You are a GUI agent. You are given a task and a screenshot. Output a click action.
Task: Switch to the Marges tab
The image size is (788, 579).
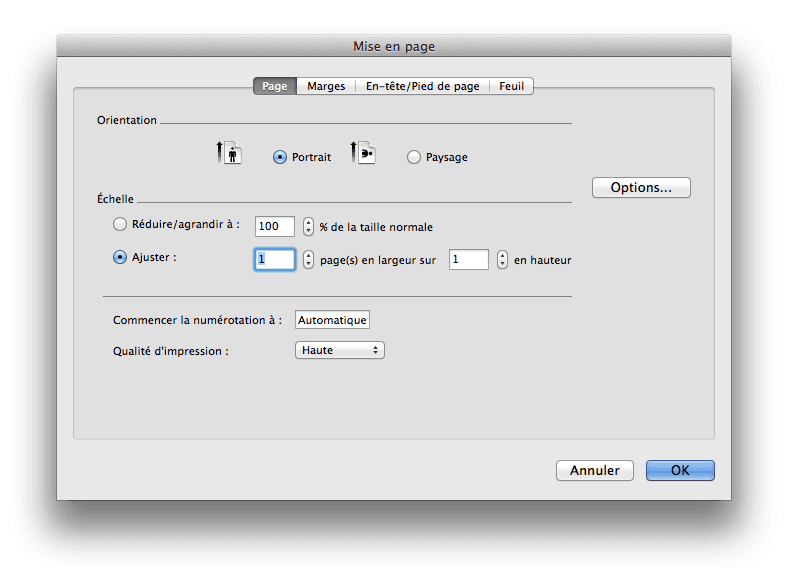tap(326, 86)
